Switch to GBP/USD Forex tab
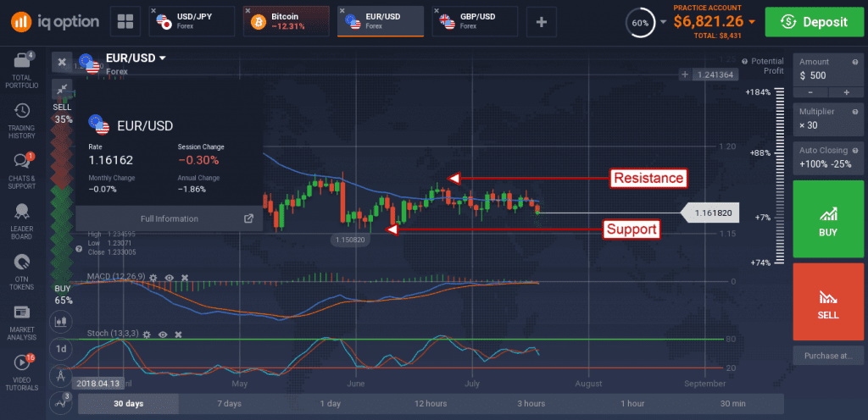868x420 pixels. (475, 21)
